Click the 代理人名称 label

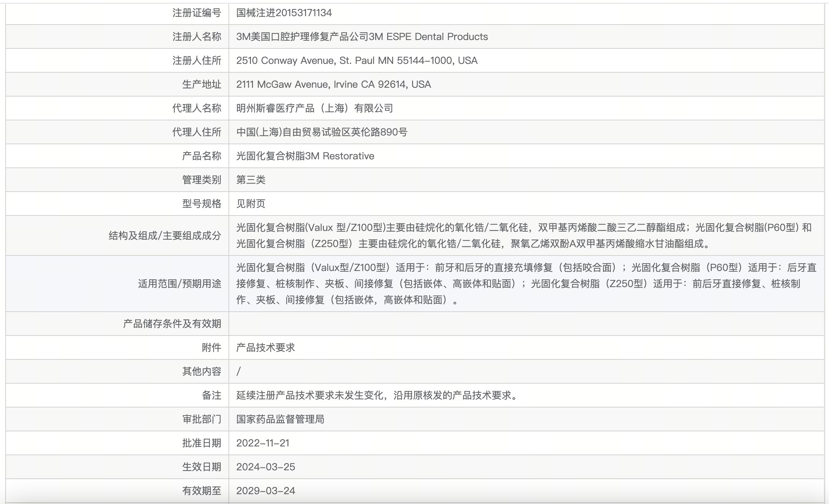197,108
